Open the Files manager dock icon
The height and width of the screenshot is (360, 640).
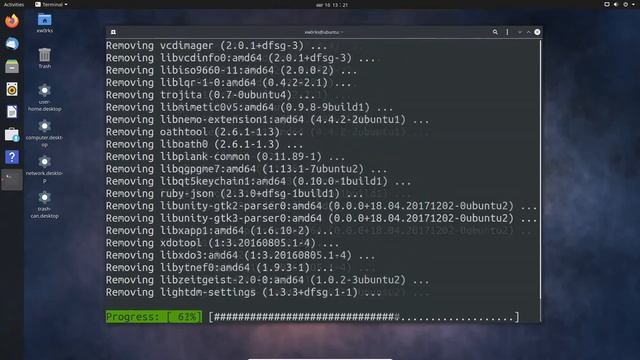tap(12, 66)
